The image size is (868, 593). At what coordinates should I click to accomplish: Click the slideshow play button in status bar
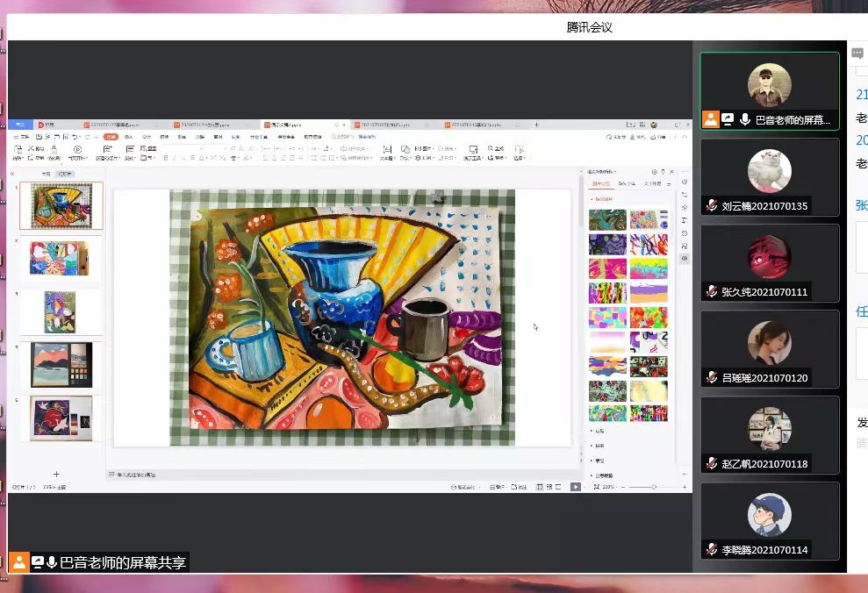point(576,486)
